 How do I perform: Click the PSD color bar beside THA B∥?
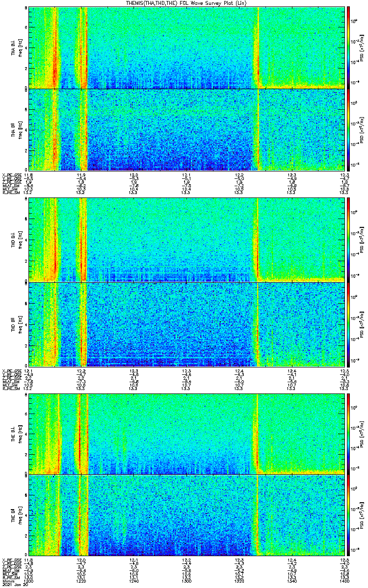(348, 129)
